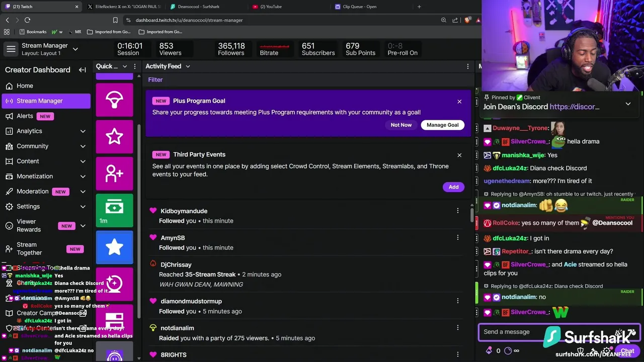Click the @Deansocool mention in chat
This screenshot has height=362, width=644.
tap(612, 223)
